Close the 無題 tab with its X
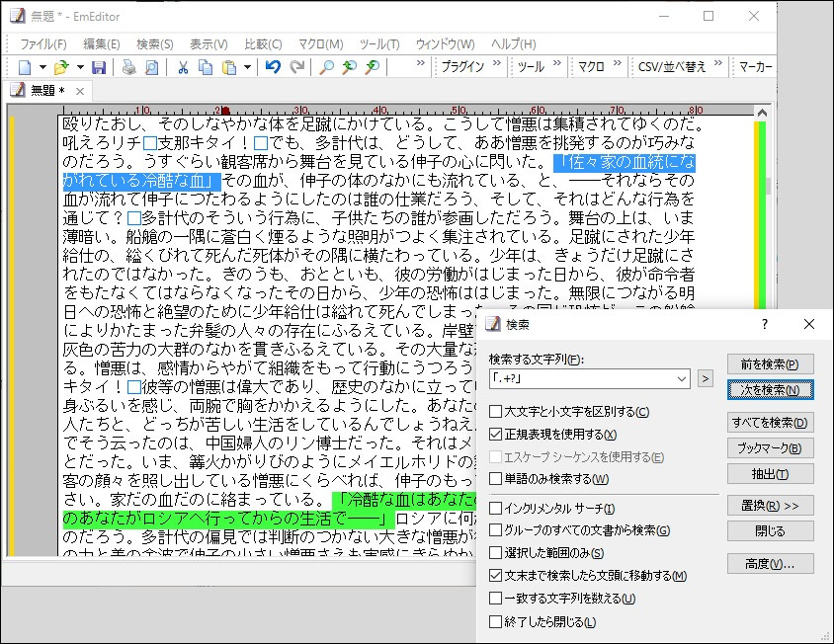834x644 pixels. pyautogui.click(x=80, y=92)
